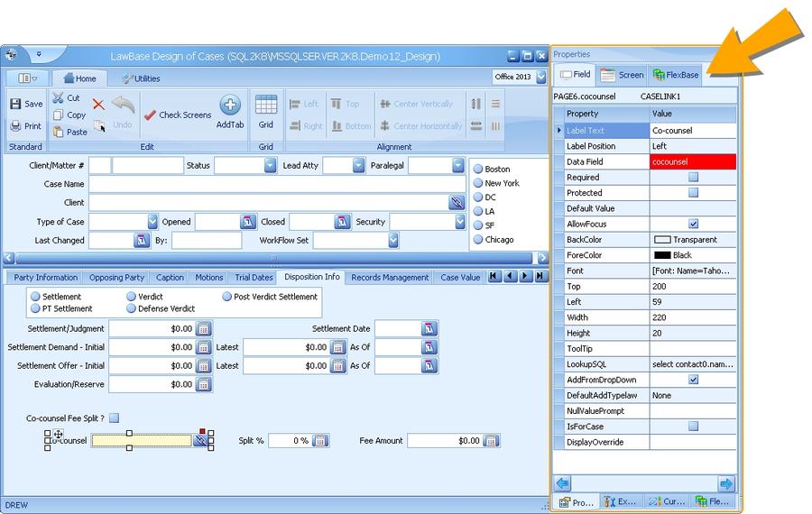Click BackColor Transparent color swatch

click(x=662, y=240)
